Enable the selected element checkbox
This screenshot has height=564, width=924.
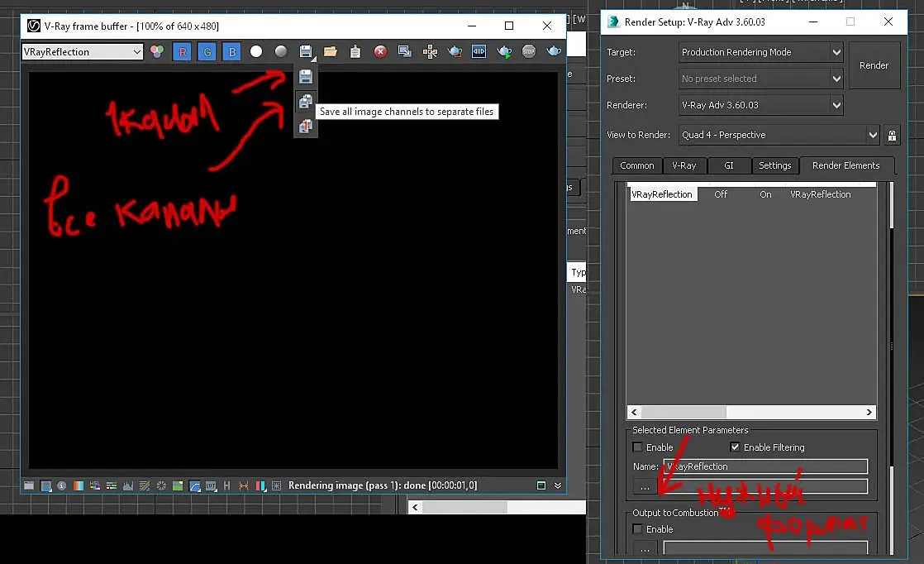(637, 447)
